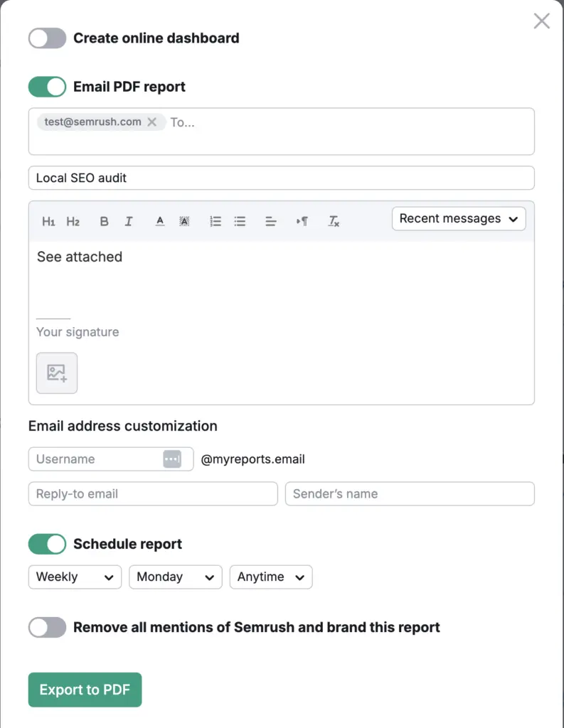
Task: Change text direction in editor
Action: (302, 222)
